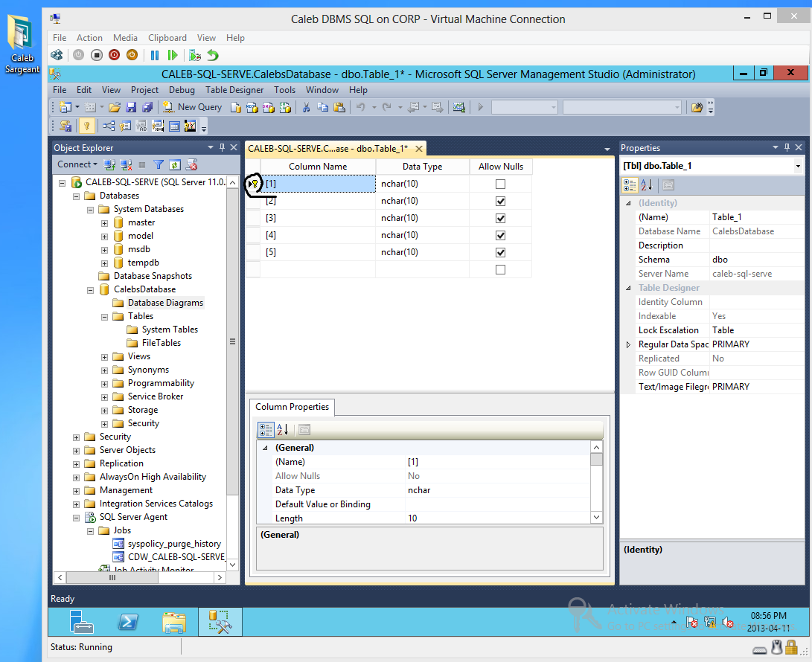Image resolution: width=812 pixels, height=662 pixels.
Task: Expand the master database node
Action: point(104,223)
